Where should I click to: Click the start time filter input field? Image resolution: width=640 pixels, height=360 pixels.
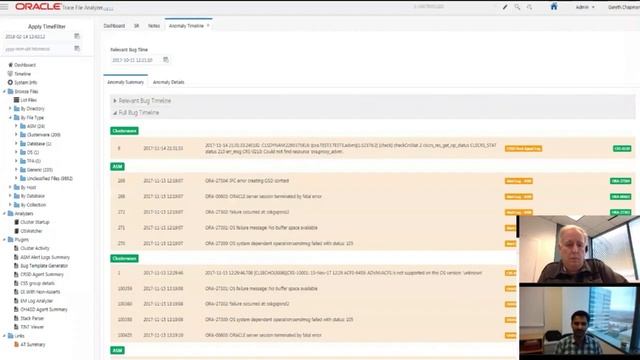click(x=38, y=36)
